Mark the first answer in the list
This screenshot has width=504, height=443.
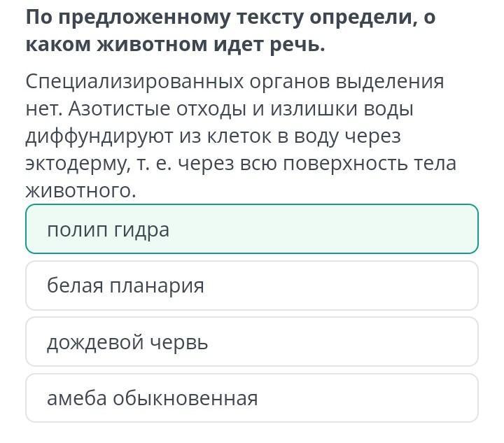pyautogui.click(x=251, y=230)
